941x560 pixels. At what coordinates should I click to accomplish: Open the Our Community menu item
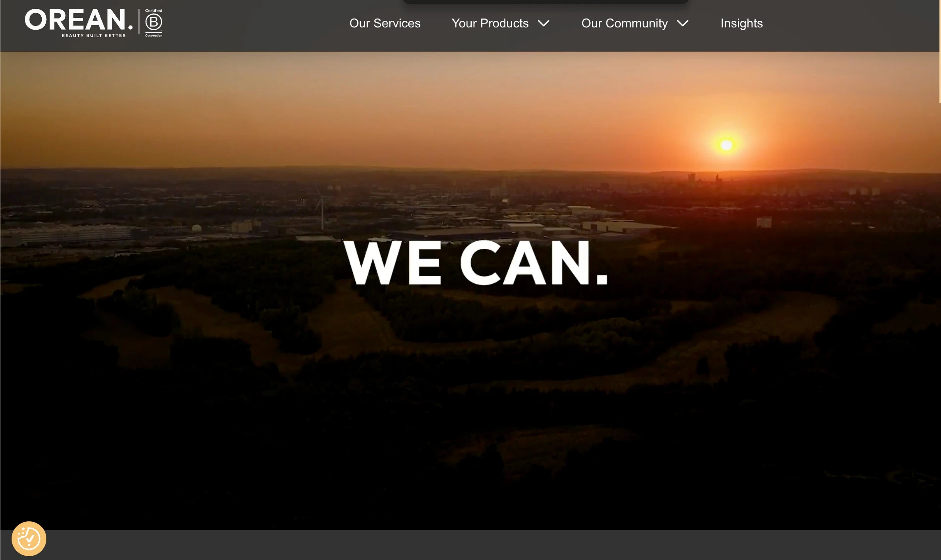[624, 23]
